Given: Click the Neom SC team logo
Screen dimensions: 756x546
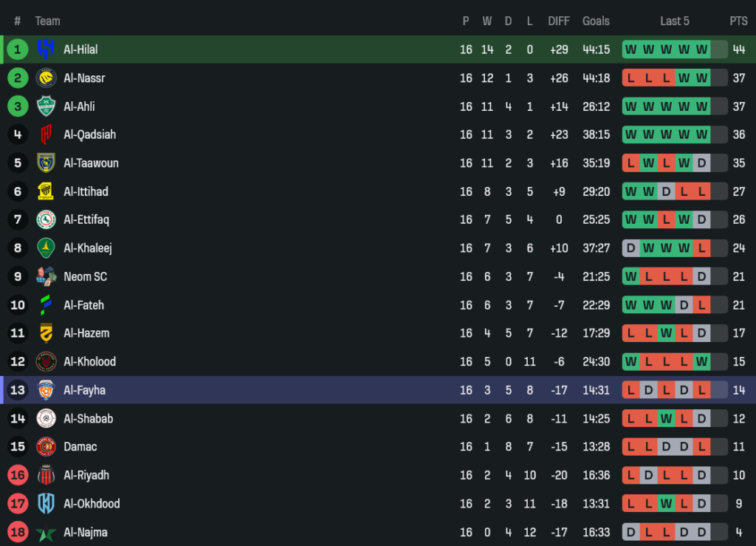Looking at the screenshot, I should (46, 276).
